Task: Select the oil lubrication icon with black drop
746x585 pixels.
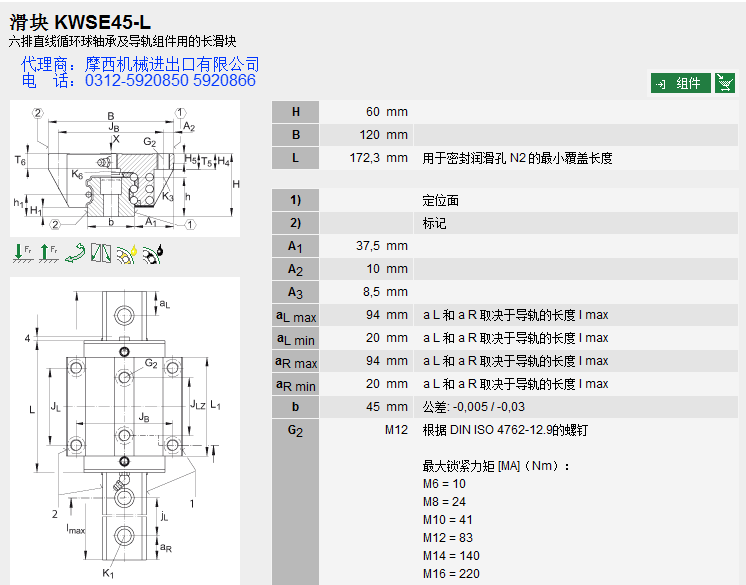Action: click(x=152, y=254)
